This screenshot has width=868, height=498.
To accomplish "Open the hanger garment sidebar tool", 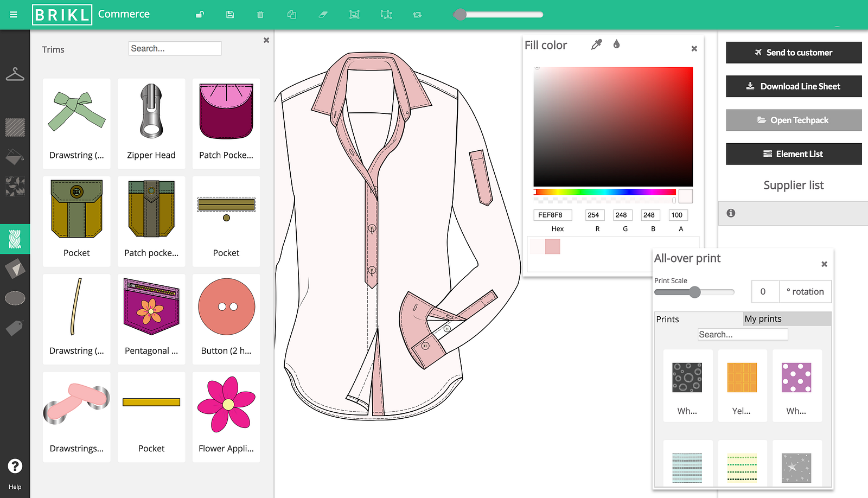I will (15, 74).
